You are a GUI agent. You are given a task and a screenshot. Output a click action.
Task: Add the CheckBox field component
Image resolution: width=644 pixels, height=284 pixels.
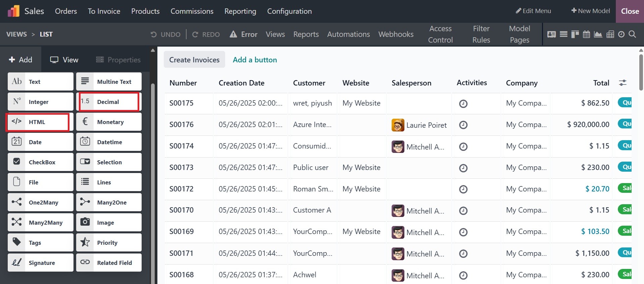[x=40, y=162]
